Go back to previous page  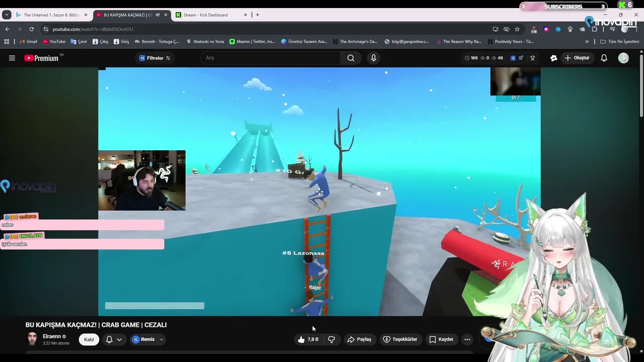[x=7, y=29]
